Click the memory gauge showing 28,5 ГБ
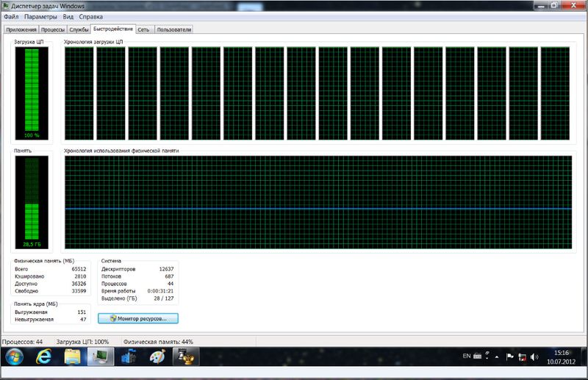The width and height of the screenshot is (588, 380). point(32,202)
